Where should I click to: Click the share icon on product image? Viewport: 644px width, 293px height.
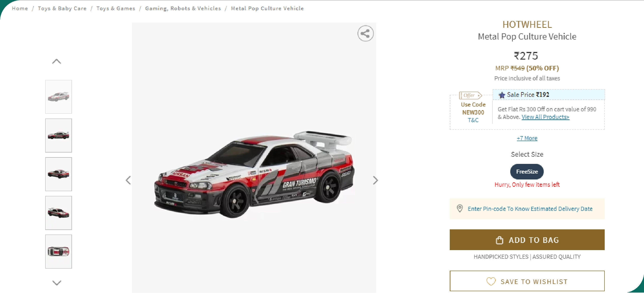tap(365, 33)
